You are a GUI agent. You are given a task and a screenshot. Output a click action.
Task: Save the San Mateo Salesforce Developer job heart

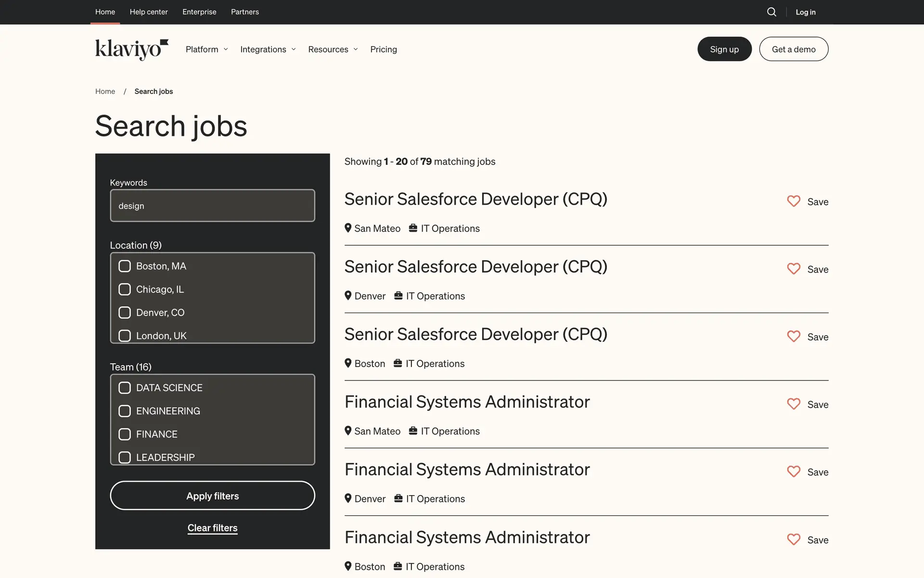[x=794, y=201]
